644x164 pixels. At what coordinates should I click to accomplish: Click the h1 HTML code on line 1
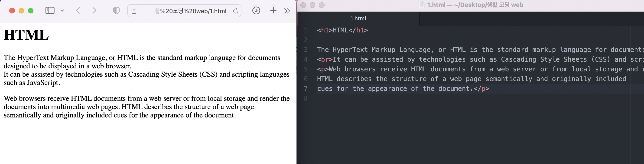click(342, 30)
